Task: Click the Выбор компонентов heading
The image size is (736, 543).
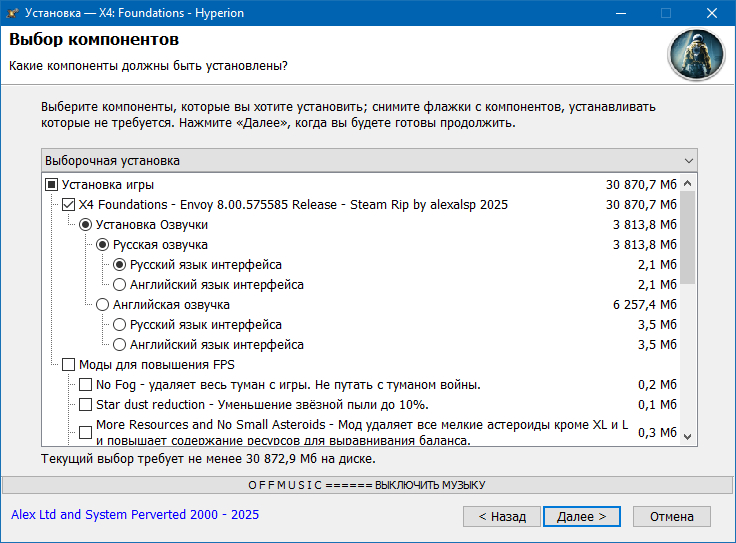Action: click(94, 39)
